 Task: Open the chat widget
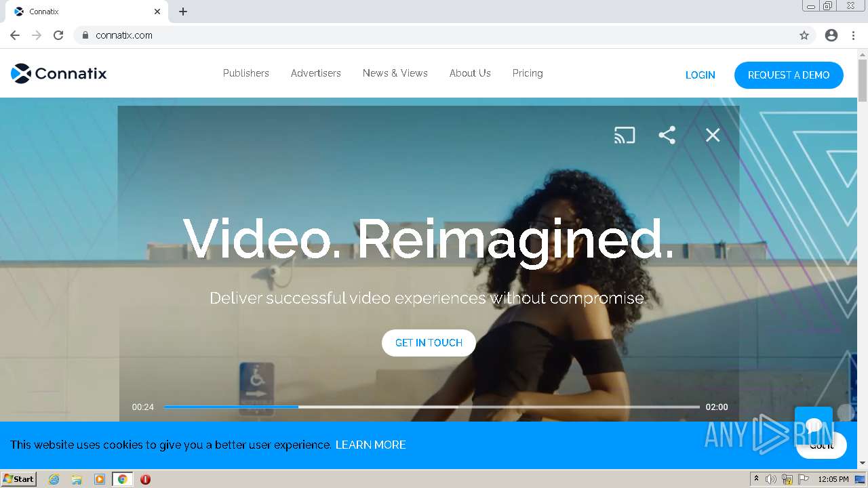(814, 426)
